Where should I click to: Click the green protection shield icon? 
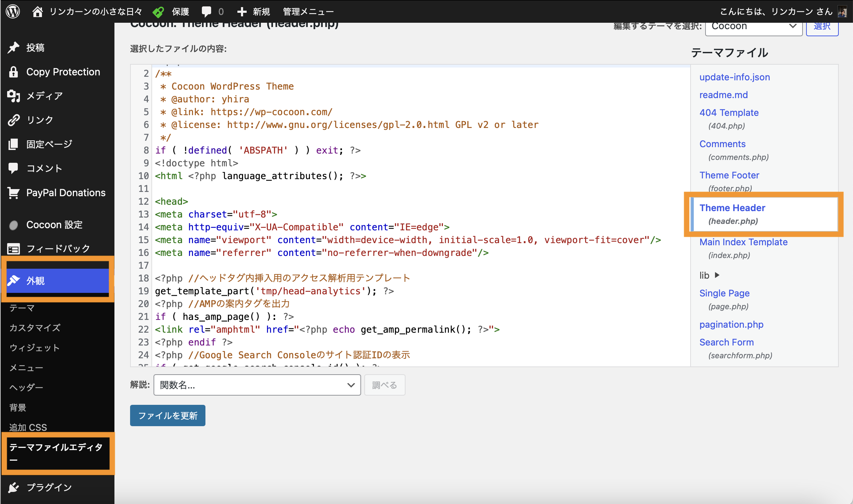pos(158,12)
